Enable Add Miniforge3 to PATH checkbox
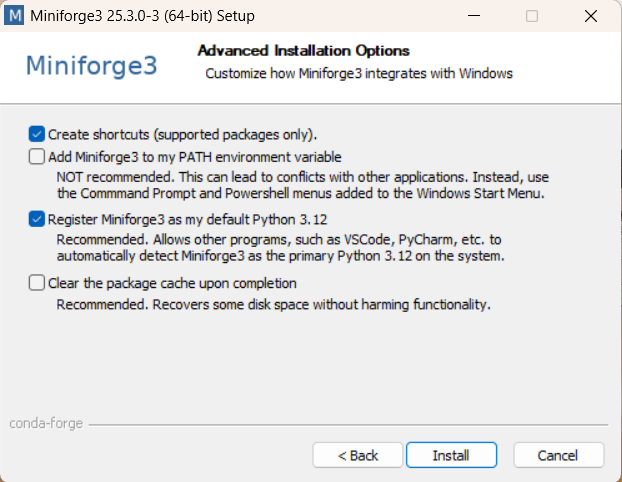 tap(36, 156)
